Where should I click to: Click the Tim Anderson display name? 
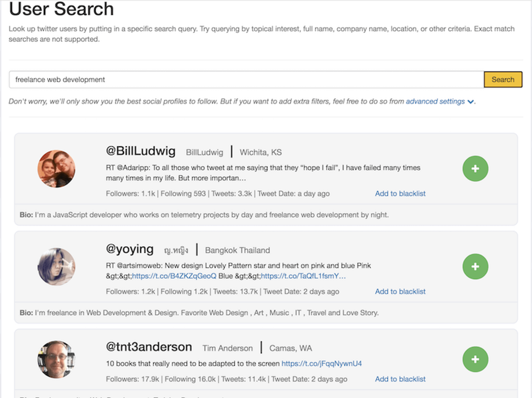pos(227,348)
